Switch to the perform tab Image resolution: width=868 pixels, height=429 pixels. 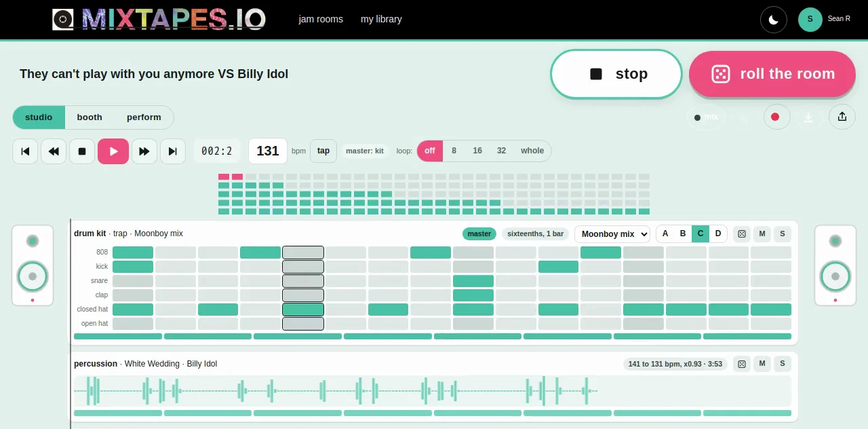144,117
